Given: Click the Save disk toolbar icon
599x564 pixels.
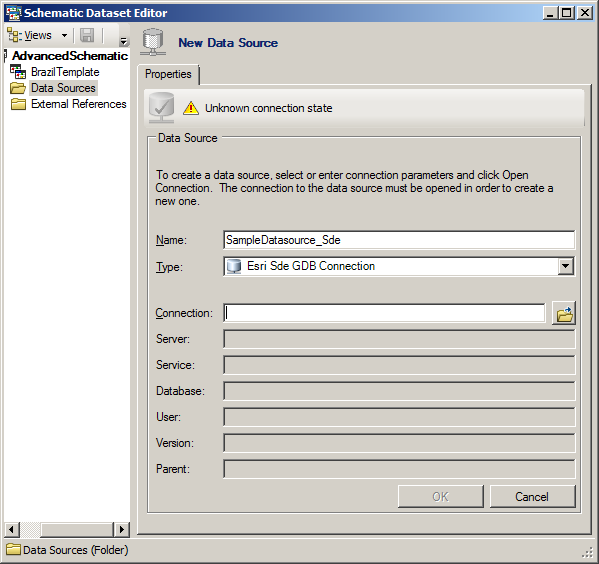Looking at the screenshot, I should pos(87,36).
